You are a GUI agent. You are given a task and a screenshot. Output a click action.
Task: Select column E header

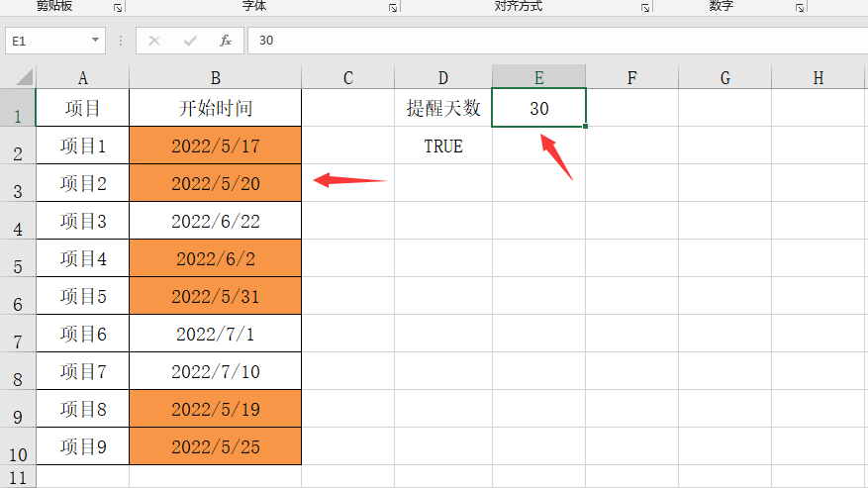[538, 77]
